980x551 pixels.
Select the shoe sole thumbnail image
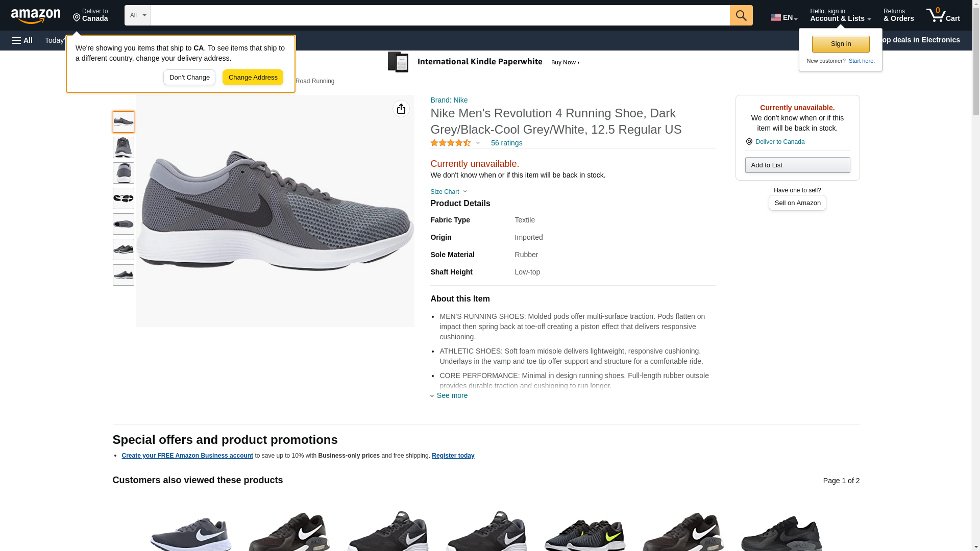[x=124, y=198]
